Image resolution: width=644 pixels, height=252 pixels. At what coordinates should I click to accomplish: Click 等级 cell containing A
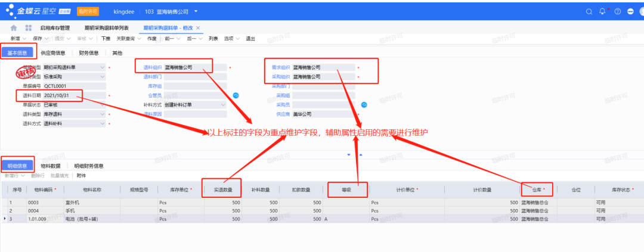coord(346,219)
